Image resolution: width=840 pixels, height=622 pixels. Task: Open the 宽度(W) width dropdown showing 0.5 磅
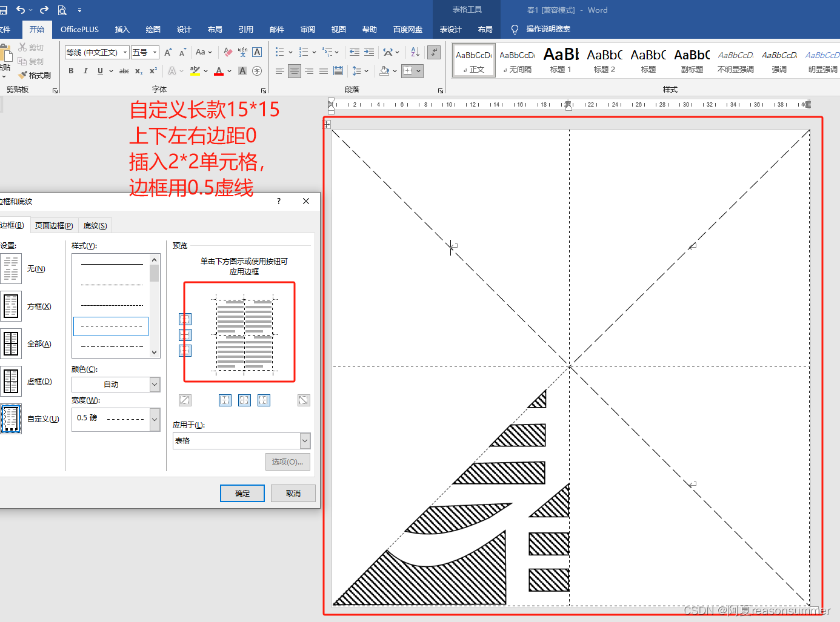pyautogui.click(x=116, y=419)
